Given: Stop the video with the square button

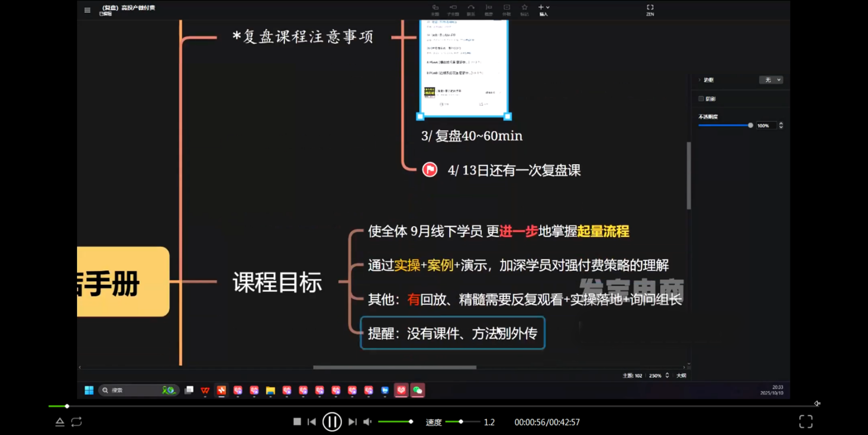Looking at the screenshot, I should click(297, 422).
